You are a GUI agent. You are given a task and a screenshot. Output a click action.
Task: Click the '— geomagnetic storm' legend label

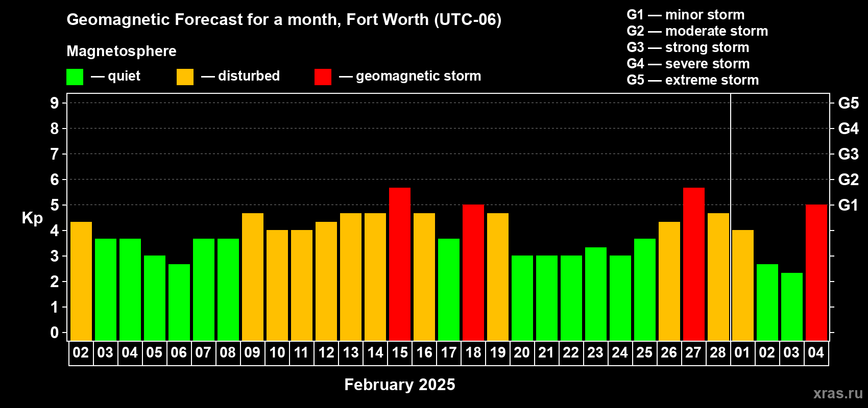[410, 76]
